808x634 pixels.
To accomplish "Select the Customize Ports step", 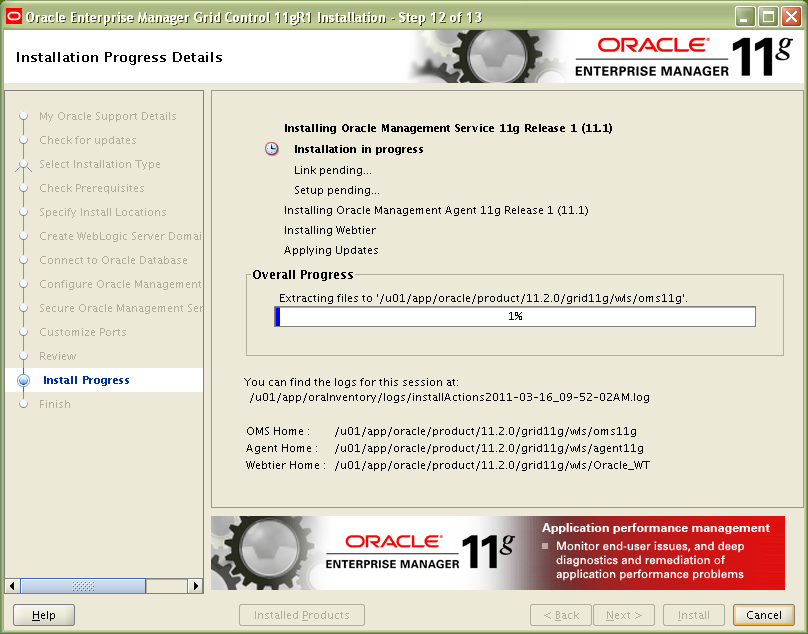I will tap(82, 332).
